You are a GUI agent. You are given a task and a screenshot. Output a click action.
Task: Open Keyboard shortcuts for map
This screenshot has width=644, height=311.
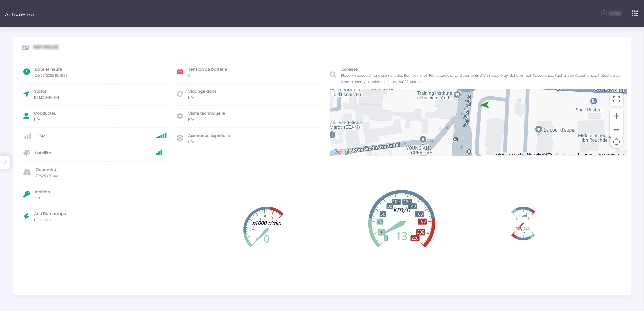(x=508, y=154)
